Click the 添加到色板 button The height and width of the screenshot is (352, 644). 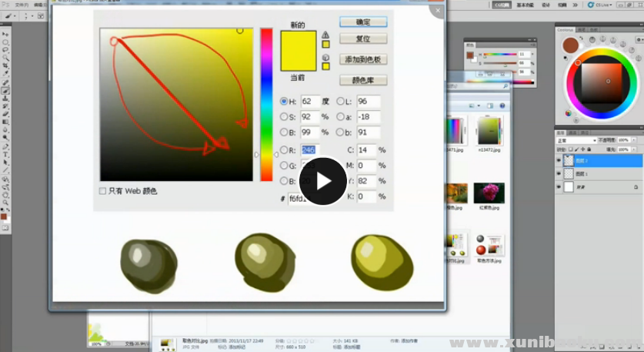362,59
